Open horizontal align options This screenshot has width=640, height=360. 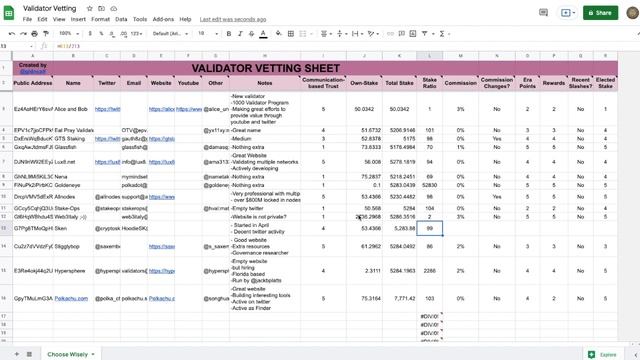click(x=326, y=33)
